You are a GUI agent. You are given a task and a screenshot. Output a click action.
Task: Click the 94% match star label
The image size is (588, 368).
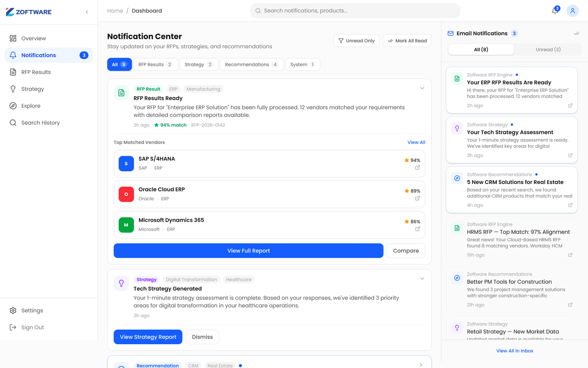(x=170, y=125)
